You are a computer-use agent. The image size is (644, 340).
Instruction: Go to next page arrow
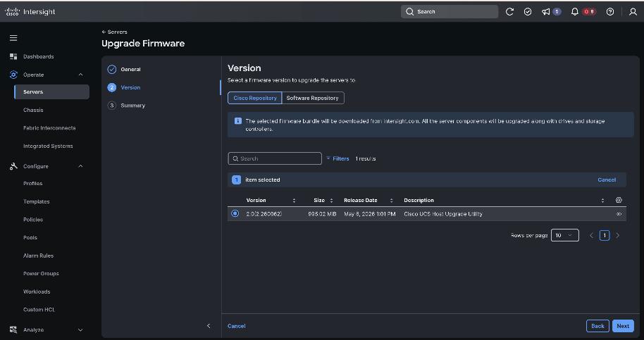tap(618, 235)
